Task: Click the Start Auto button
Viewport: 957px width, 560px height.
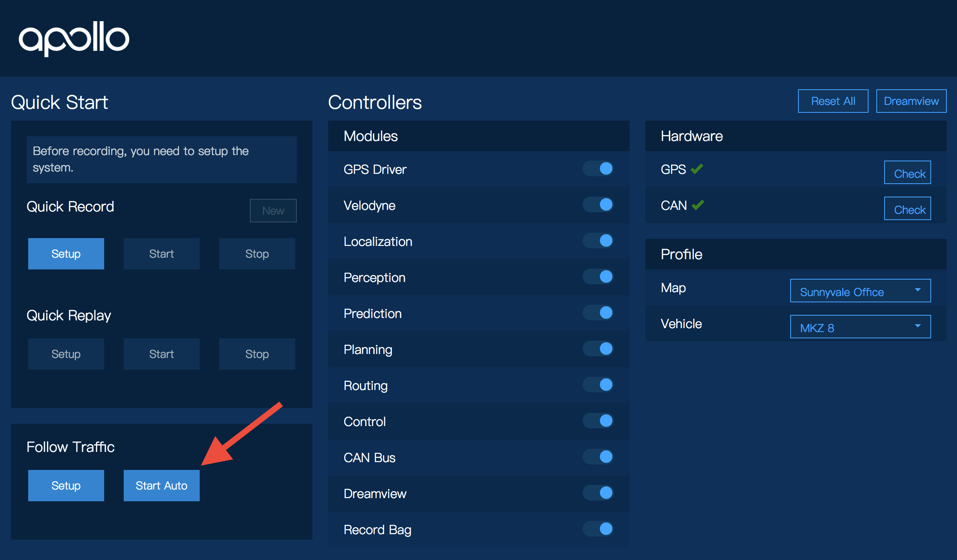Action: coord(162,485)
